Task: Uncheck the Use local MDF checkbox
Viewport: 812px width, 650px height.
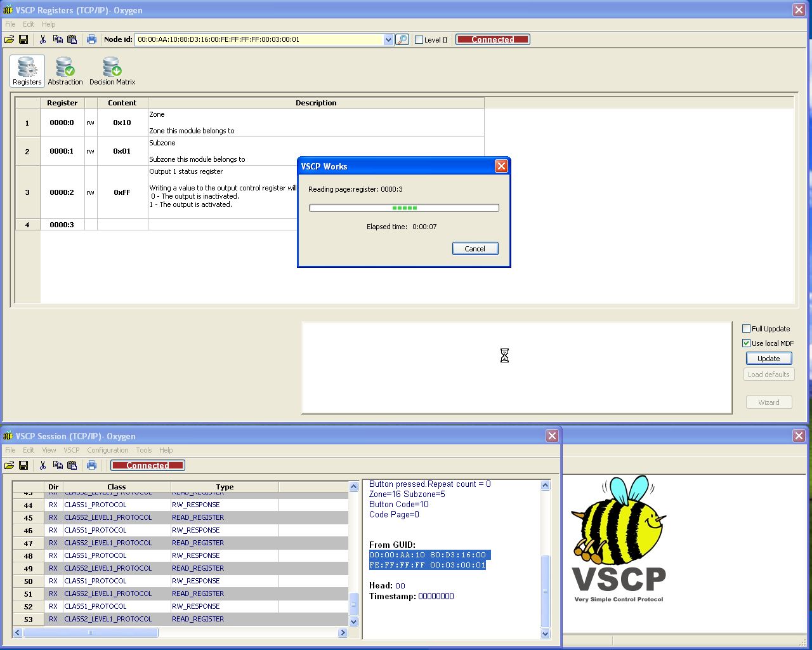Action: pos(747,343)
